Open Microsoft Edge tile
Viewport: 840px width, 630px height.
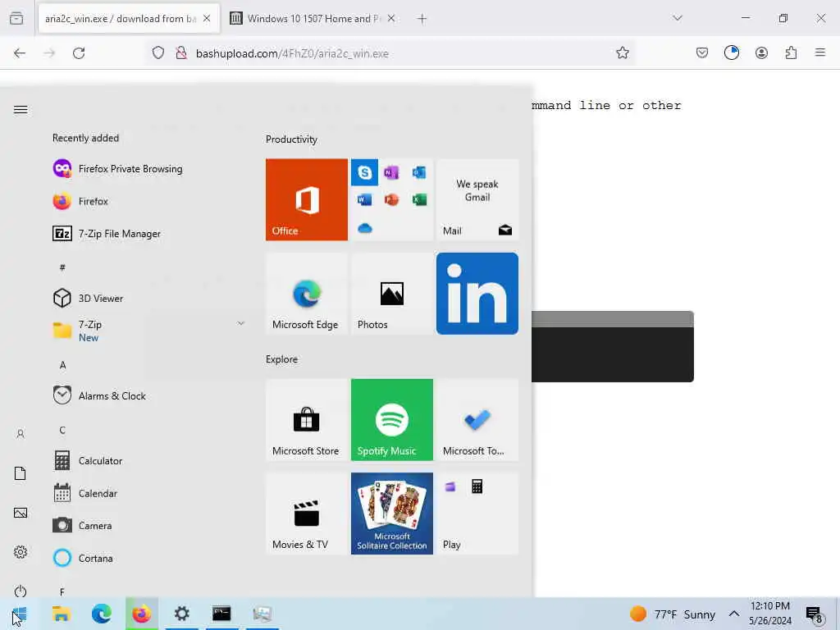tap(307, 294)
